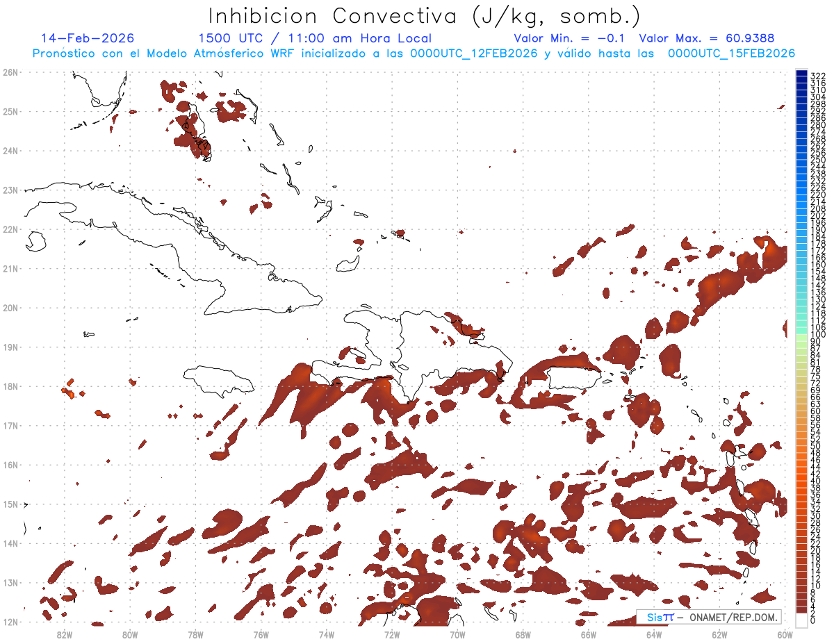Click latitude label '12N'

(x=10, y=622)
